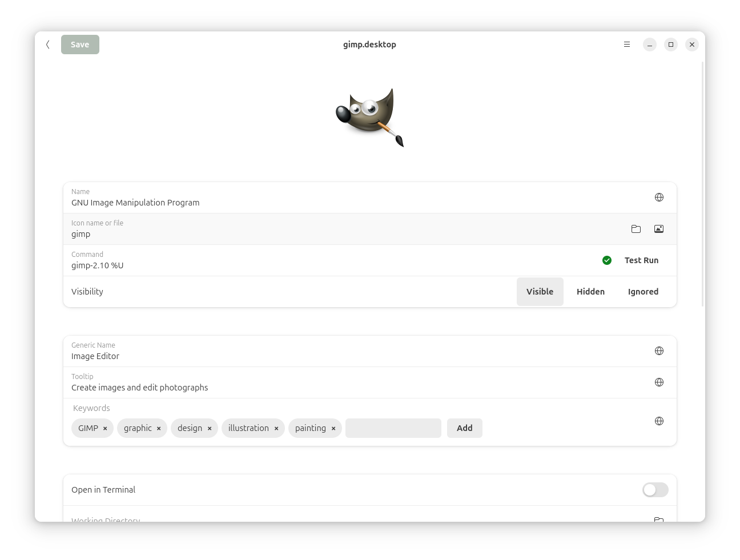This screenshot has height=560, width=740.
Task: Minimize the gimp.desktop window
Action: click(x=650, y=45)
